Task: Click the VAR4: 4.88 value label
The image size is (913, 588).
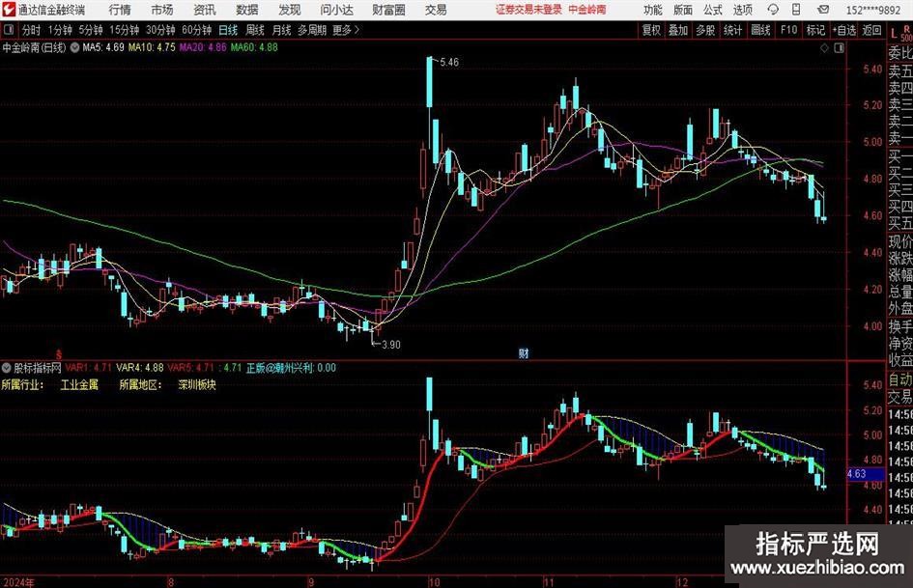Action: point(140,368)
